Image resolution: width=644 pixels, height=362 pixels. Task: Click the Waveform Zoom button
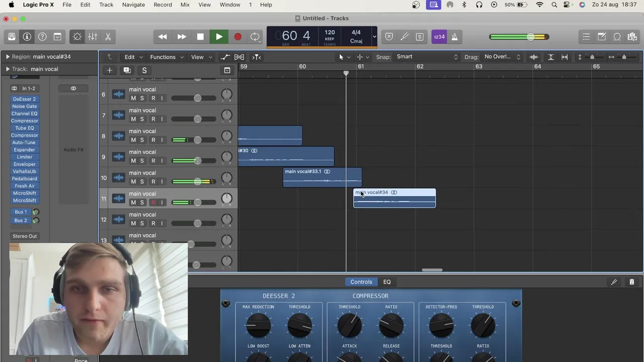(534, 57)
